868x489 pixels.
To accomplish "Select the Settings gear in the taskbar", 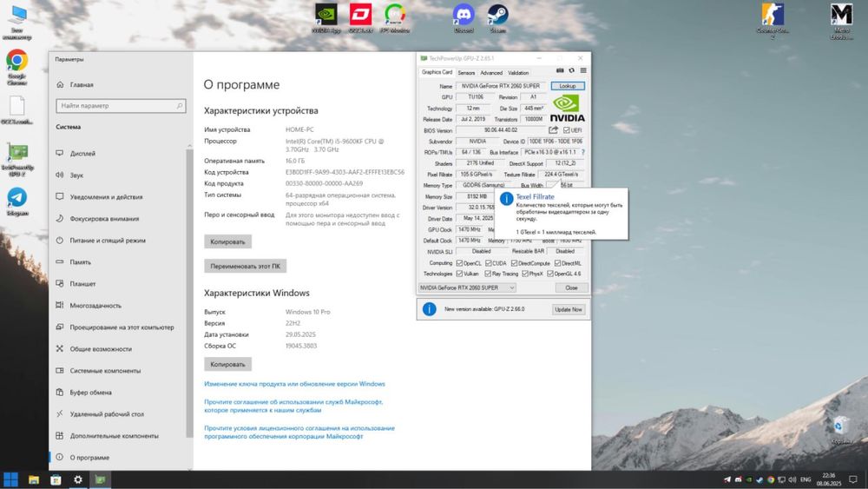I will point(78,479).
